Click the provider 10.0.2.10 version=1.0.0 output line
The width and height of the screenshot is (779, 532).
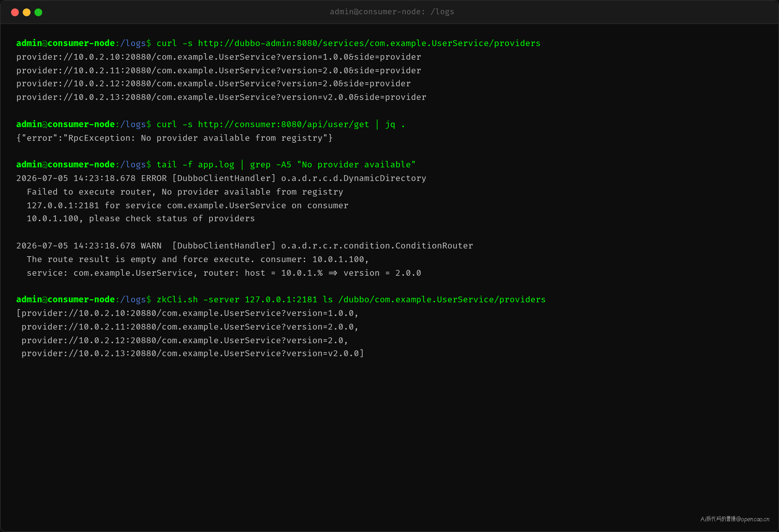pos(218,57)
